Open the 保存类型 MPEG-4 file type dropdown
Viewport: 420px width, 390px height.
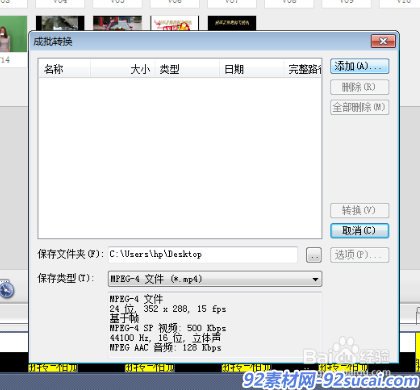(x=215, y=279)
